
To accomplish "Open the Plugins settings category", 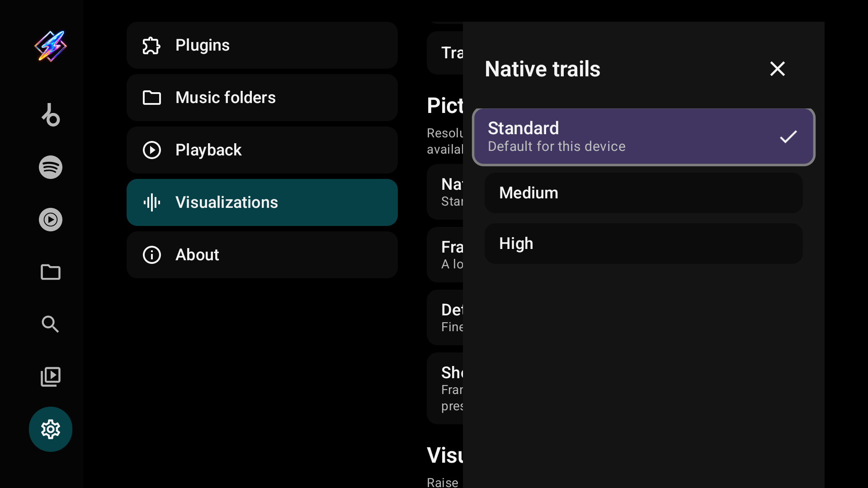I will 262,45.
